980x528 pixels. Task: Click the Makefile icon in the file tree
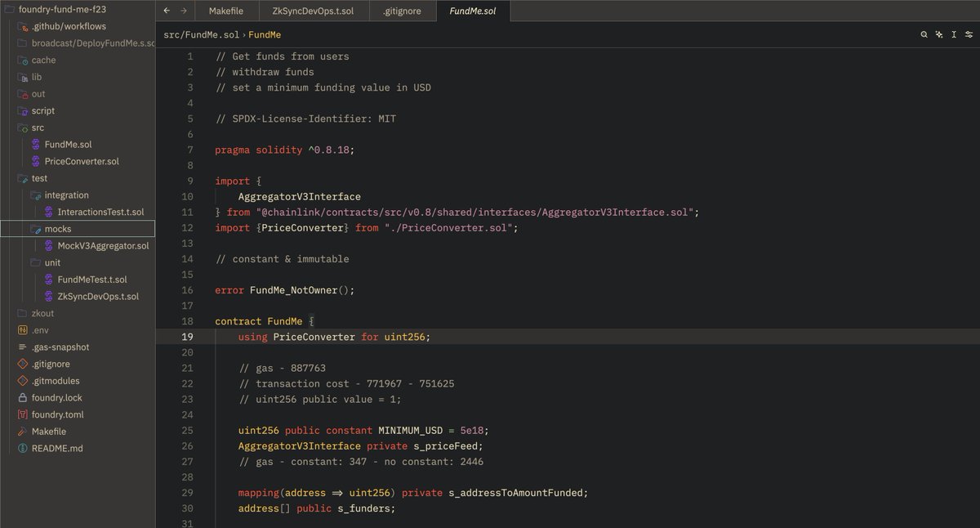(23, 432)
